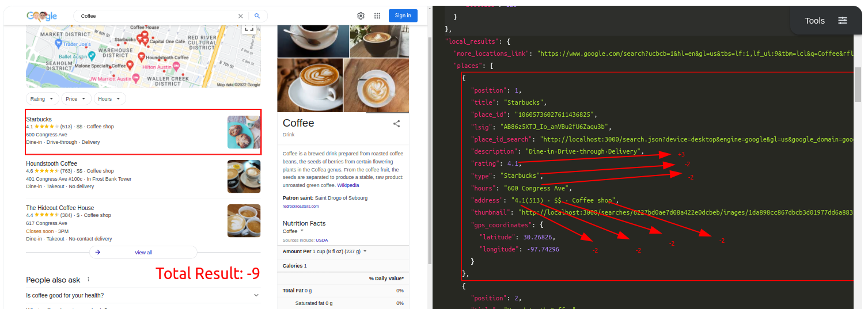This screenshot has height=309, width=868.
Task: Open the Starbucks listing title in results
Action: [39, 119]
